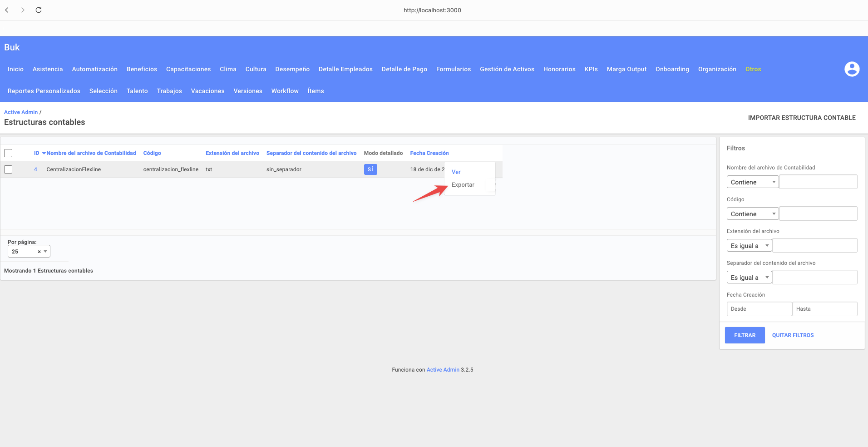Choose Ver in the row menu
This screenshot has height=447, width=868.
pos(456,172)
